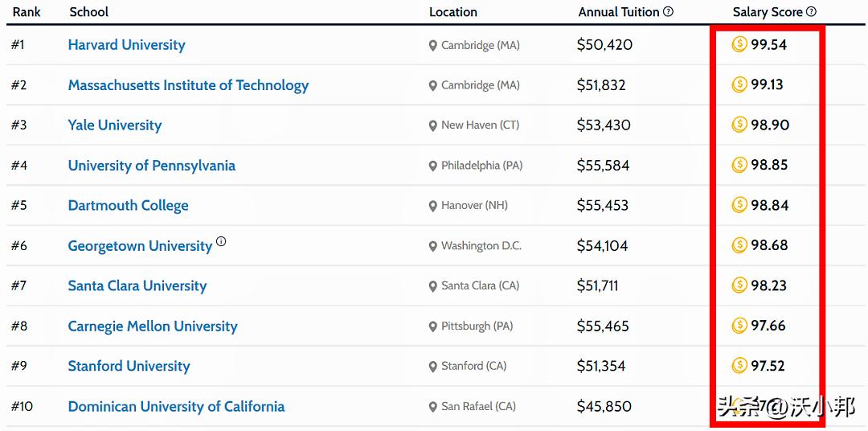The height and width of the screenshot is (431, 868).
Task: Click the Annual Tuition help icon
Action: 668,12
